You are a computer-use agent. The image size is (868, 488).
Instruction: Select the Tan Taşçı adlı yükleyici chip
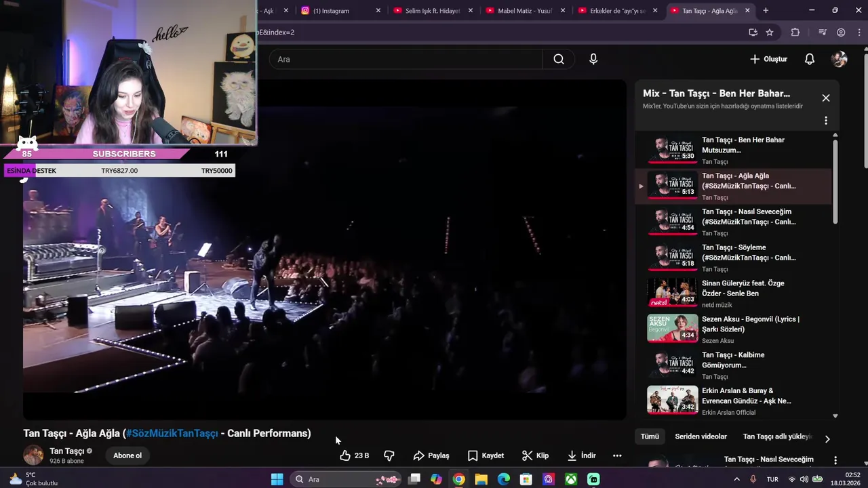[777, 436]
